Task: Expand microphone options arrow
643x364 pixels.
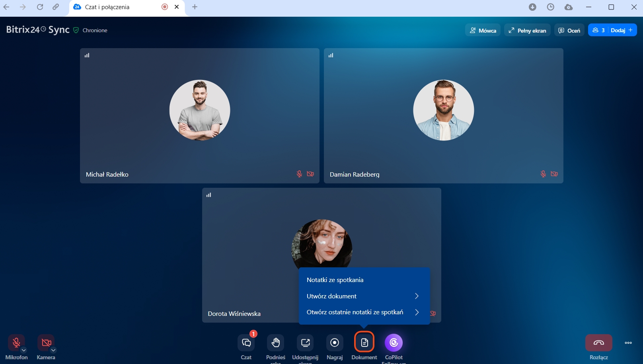Action: (x=24, y=350)
